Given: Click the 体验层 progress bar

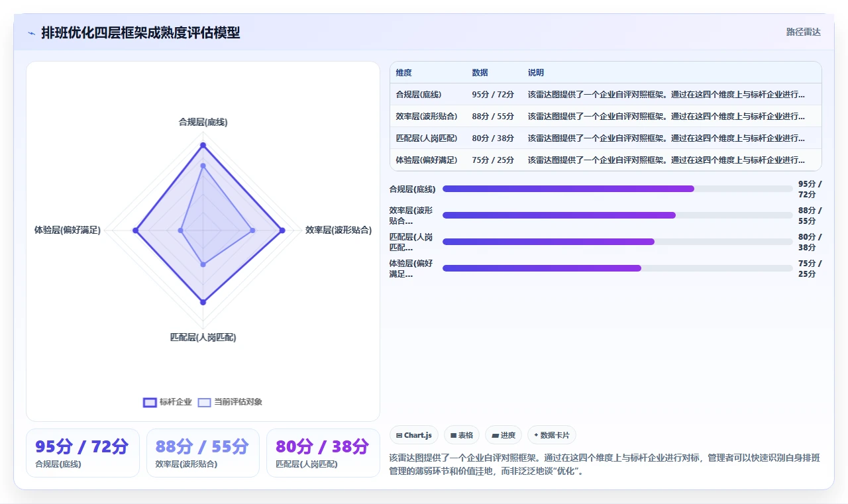Looking at the screenshot, I should [x=617, y=268].
